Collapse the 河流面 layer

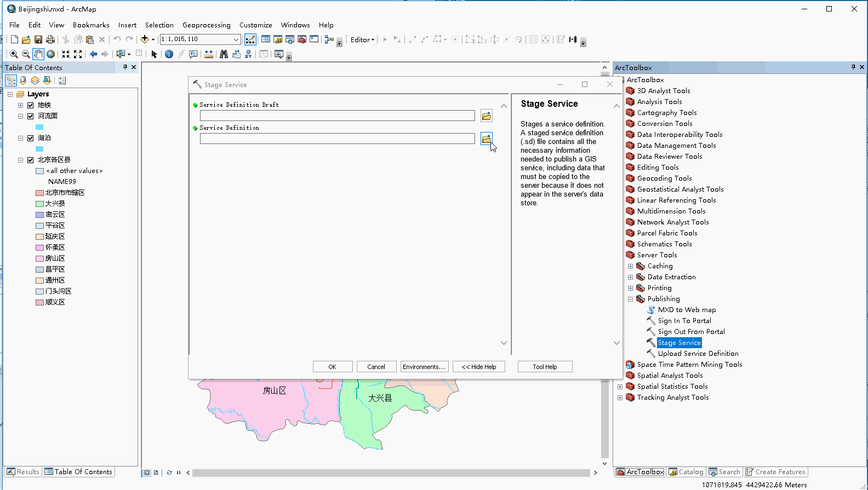[20, 116]
